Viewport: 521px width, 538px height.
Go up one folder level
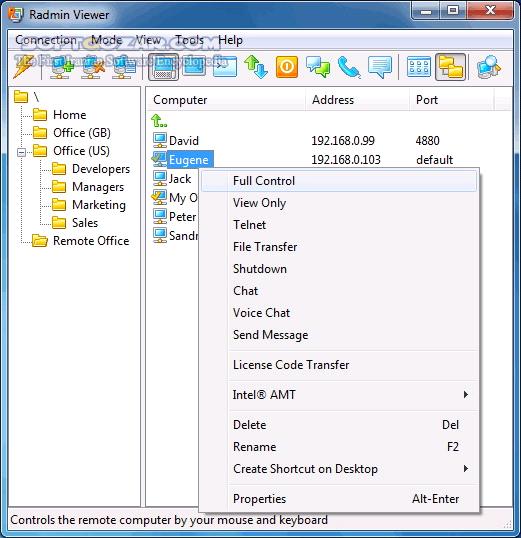tap(159, 121)
